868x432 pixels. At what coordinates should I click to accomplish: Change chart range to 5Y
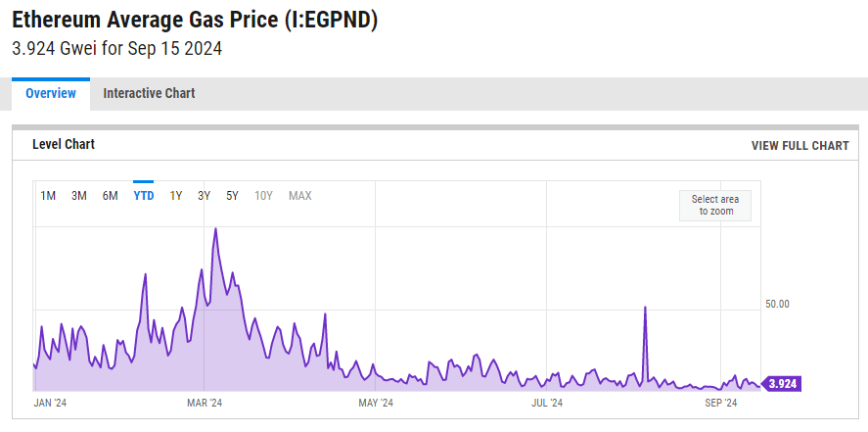click(x=233, y=196)
